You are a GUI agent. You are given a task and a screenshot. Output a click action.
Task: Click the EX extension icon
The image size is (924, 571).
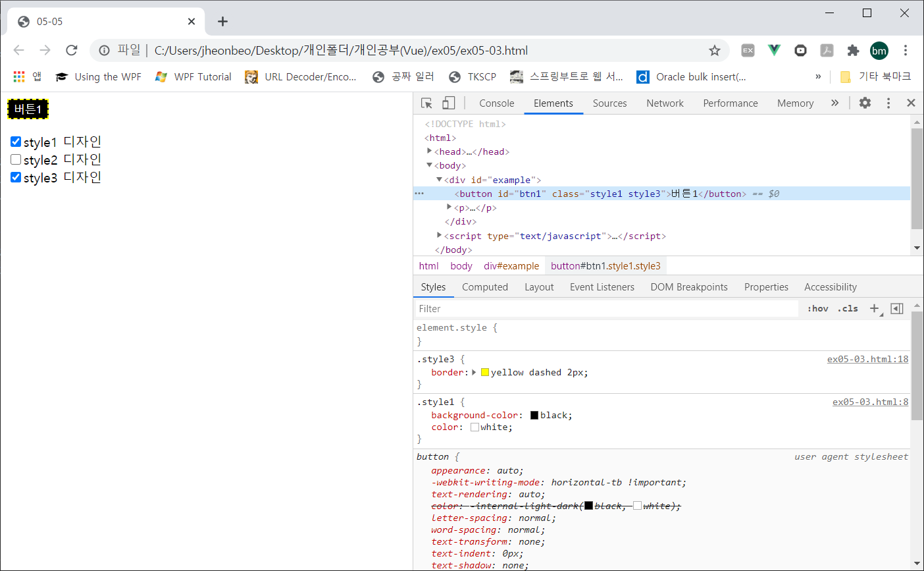(748, 50)
